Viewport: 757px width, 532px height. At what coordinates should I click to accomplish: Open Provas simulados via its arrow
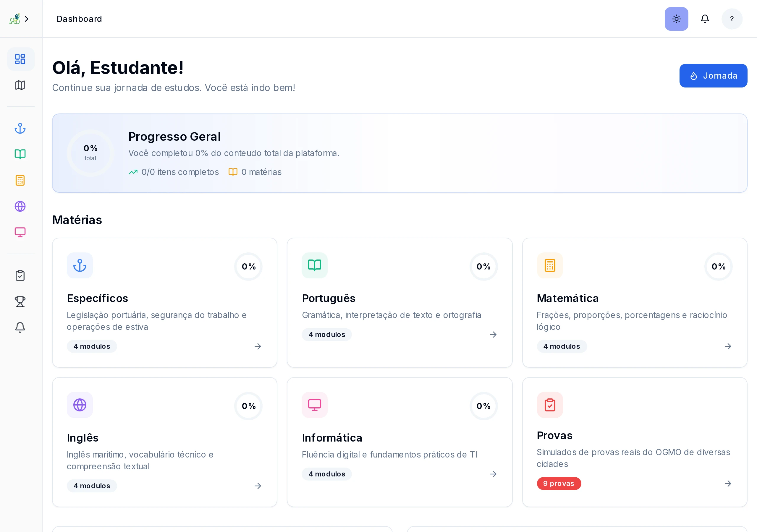pyautogui.click(x=728, y=484)
